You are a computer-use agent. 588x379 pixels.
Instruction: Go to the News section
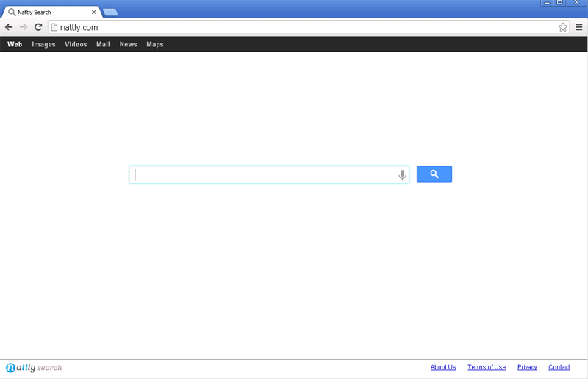point(128,44)
